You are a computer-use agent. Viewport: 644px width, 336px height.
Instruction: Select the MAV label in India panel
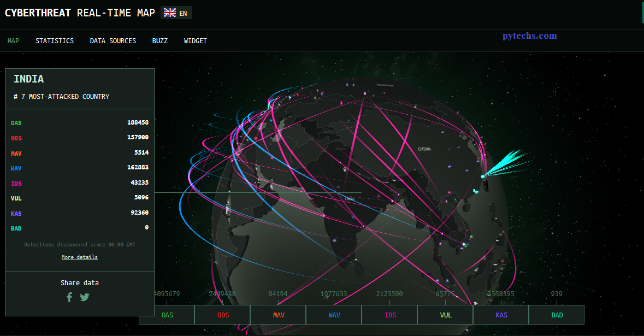(x=16, y=153)
